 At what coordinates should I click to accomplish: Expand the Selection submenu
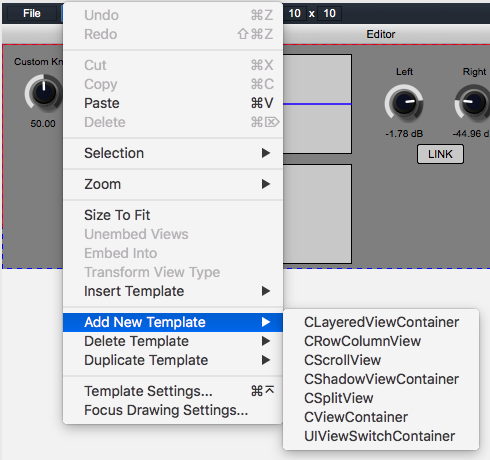173,153
